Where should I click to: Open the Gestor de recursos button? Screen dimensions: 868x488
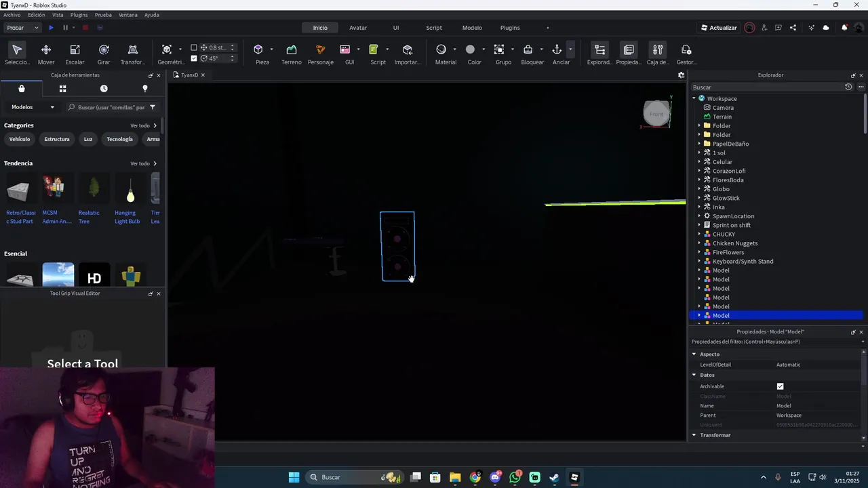point(686,54)
